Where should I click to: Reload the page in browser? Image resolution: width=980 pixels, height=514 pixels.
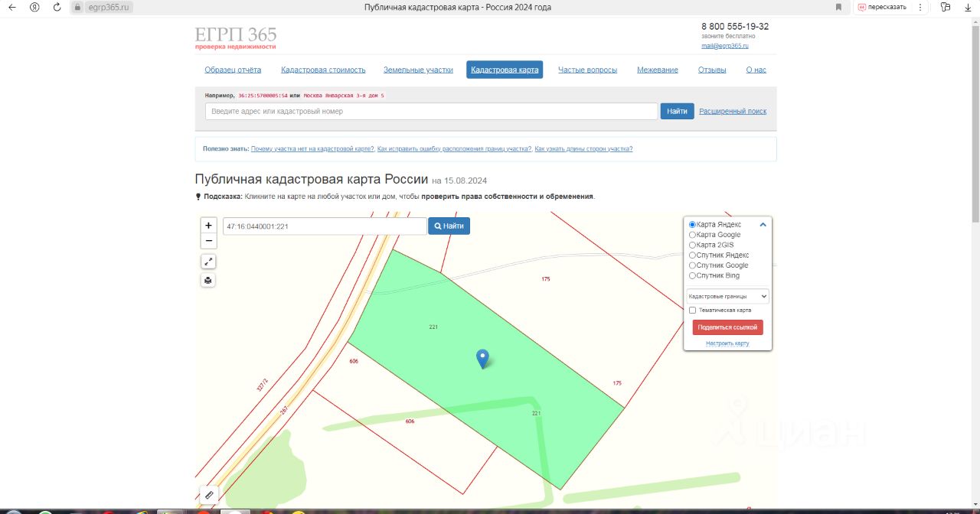click(x=57, y=7)
